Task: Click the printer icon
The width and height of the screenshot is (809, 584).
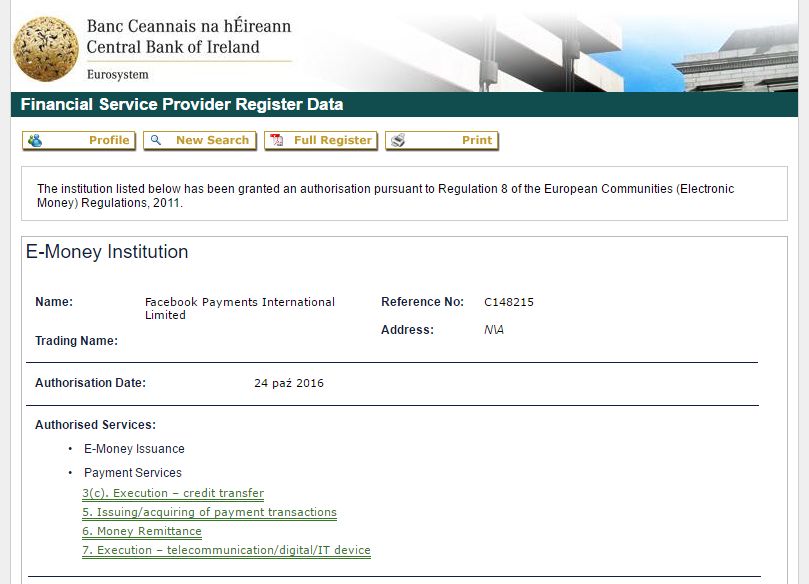Action: (x=397, y=141)
